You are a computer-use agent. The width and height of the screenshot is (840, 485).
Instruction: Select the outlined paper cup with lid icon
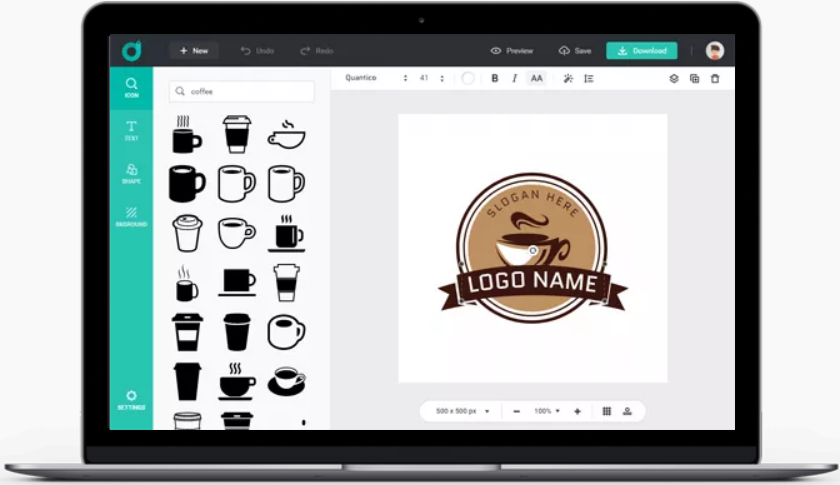click(x=187, y=233)
